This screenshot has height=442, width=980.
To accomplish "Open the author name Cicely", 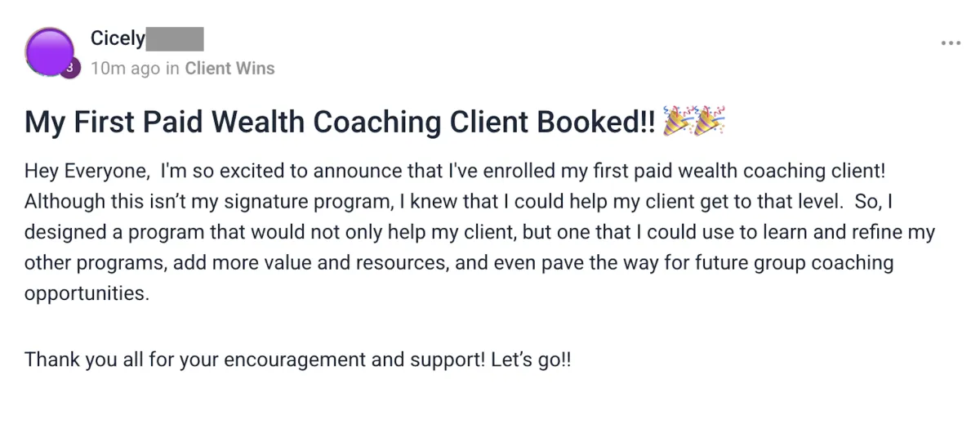I will pos(118,38).
